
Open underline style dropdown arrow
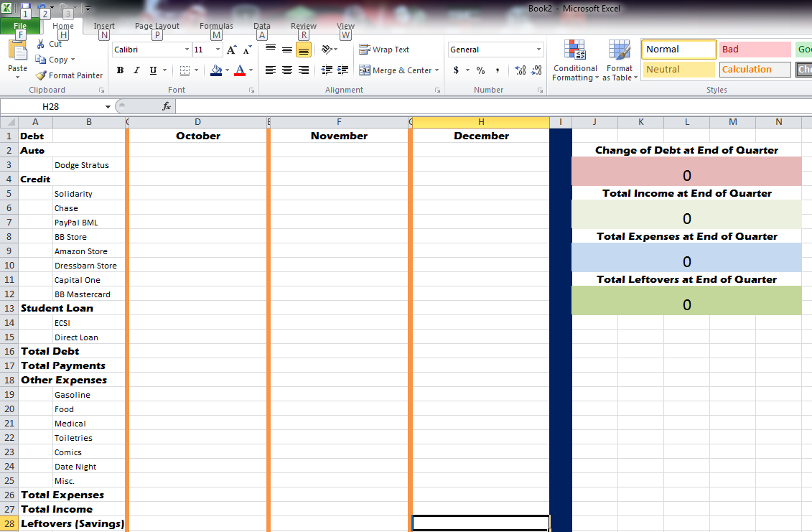[x=164, y=70]
